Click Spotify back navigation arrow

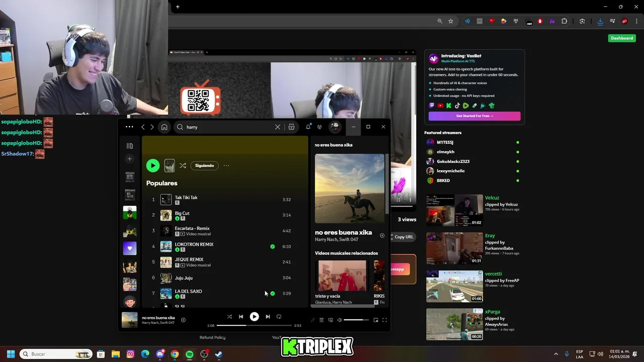[143, 127]
